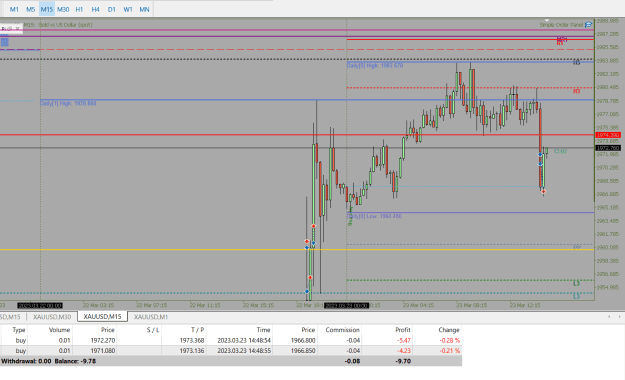Screen dimensions: 625x380
Task: Click take profit value 1973.136
Action: [x=192, y=351]
